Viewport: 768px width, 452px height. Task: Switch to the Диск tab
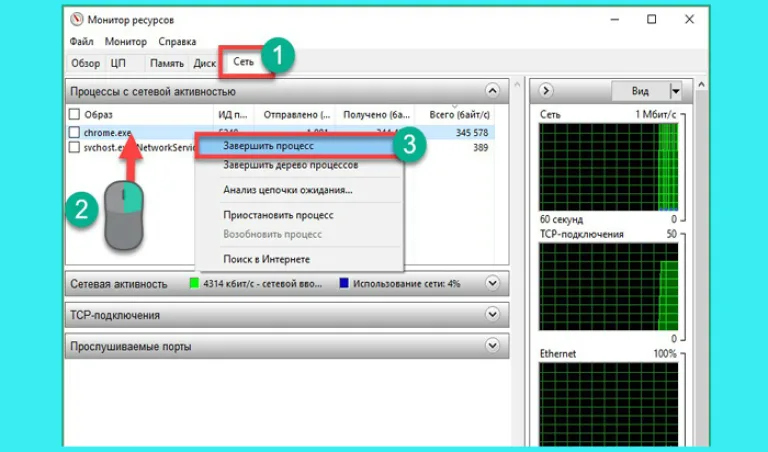204,63
